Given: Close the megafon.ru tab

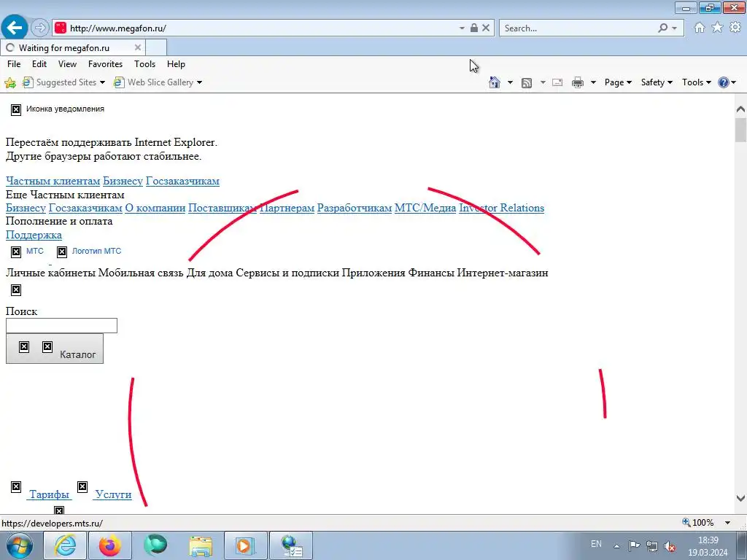Looking at the screenshot, I should tap(138, 47).
